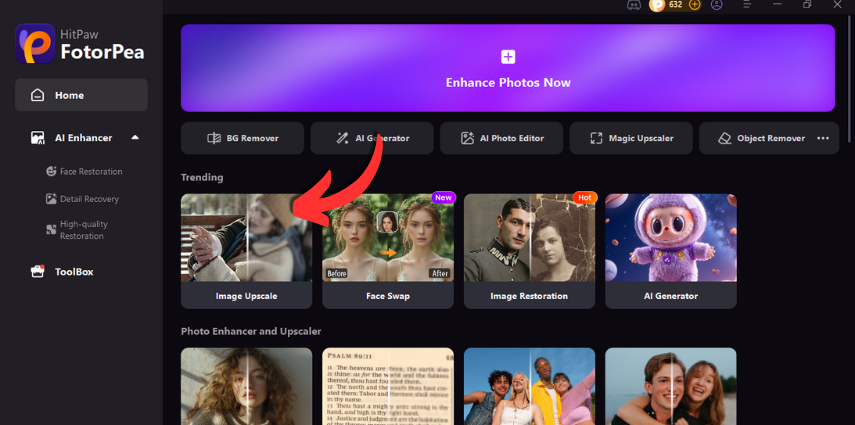Add credits with the plus coin icon
855x425 pixels.
[x=694, y=4]
